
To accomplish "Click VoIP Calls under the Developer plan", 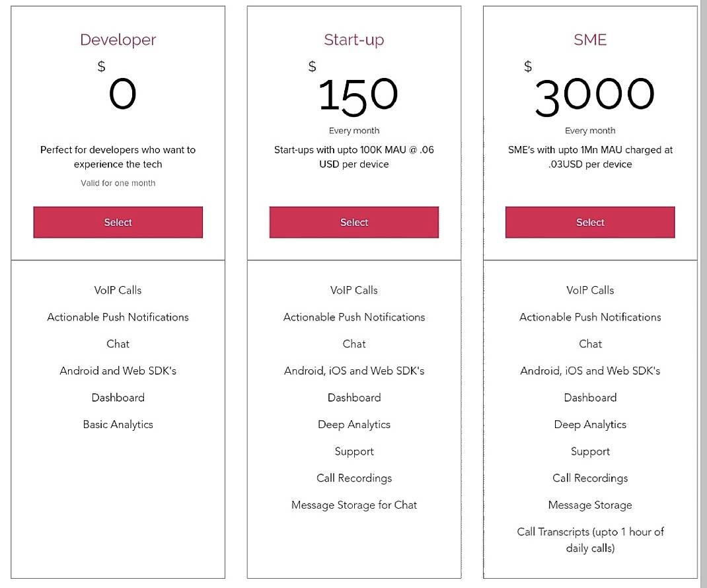I will pos(118,290).
